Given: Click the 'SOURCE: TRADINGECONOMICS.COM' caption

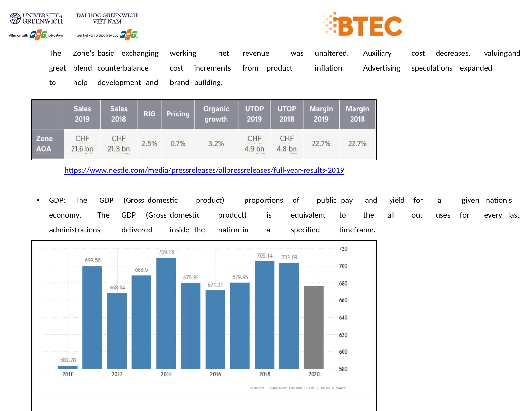Looking at the screenshot, I should click(x=298, y=388).
